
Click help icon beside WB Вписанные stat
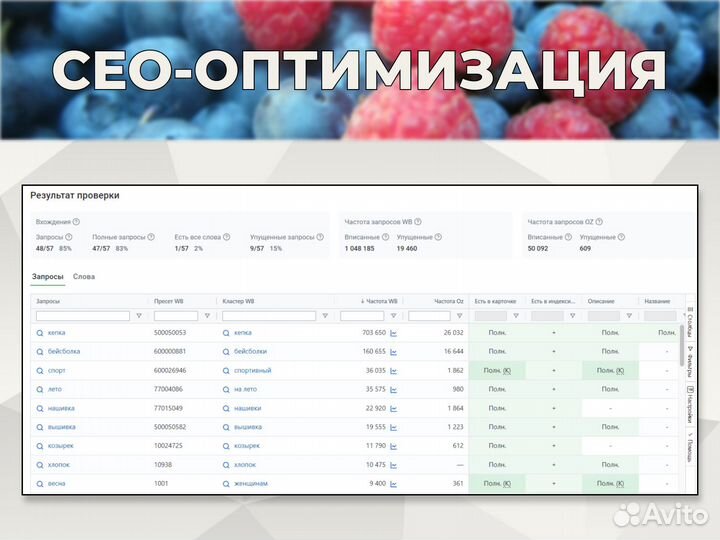tap(386, 237)
